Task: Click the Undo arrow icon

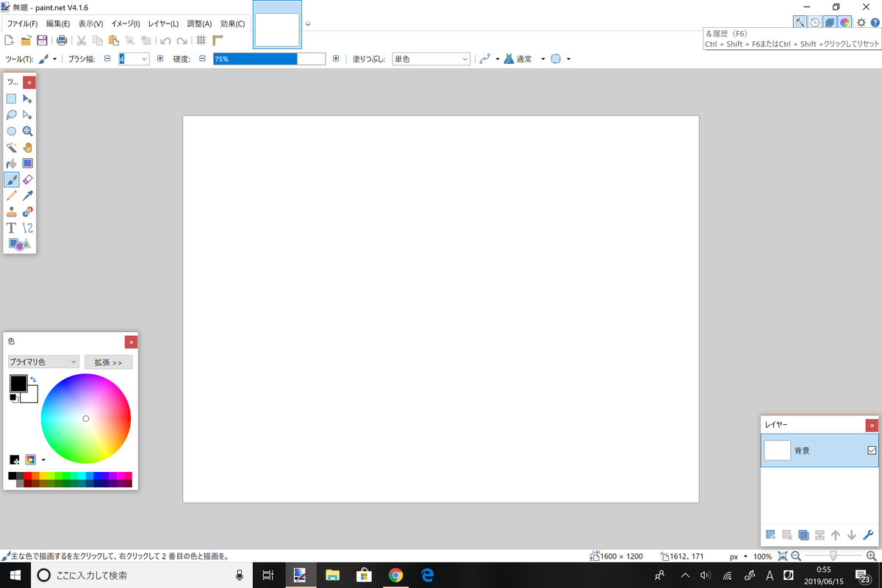Action: [x=165, y=40]
